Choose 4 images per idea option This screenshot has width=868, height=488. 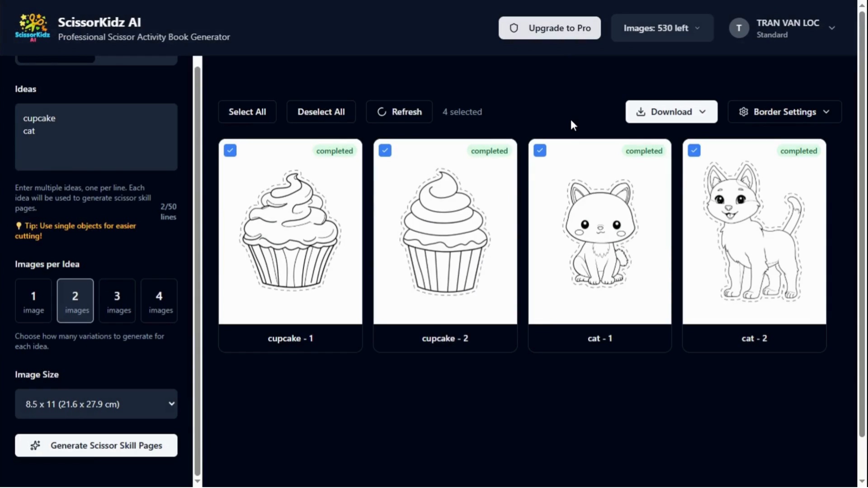(x=159, y=301)
